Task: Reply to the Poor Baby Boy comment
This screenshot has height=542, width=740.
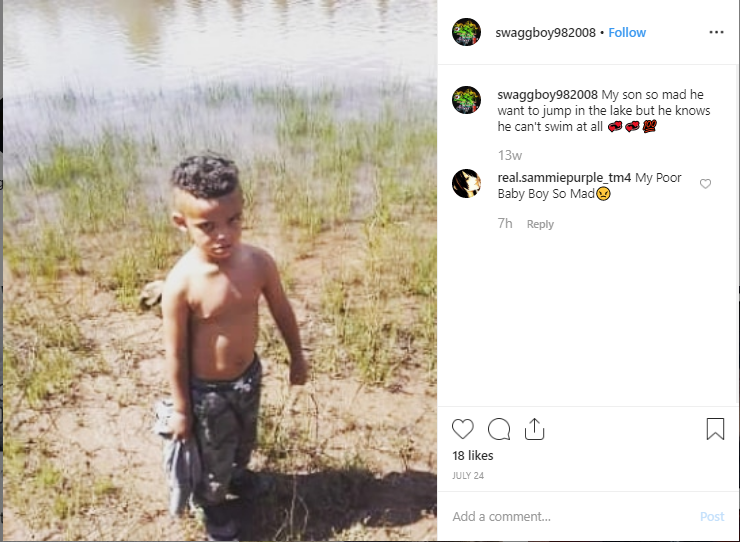Action: (x=540, y=224)
